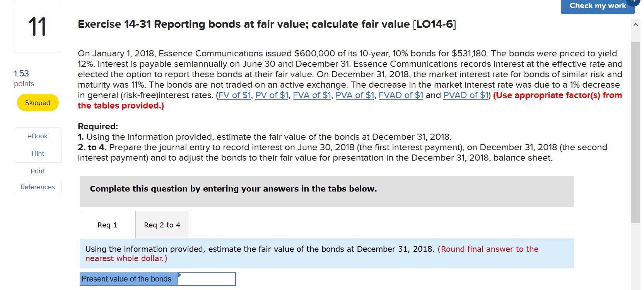Switch to the Req 1 tab
The image size is (644, 290).
(107, 225)
